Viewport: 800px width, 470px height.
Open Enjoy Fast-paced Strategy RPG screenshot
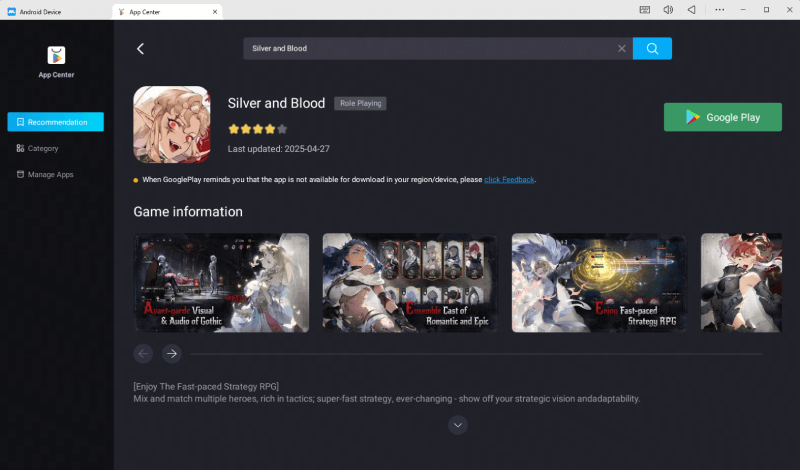click(599, 283)
